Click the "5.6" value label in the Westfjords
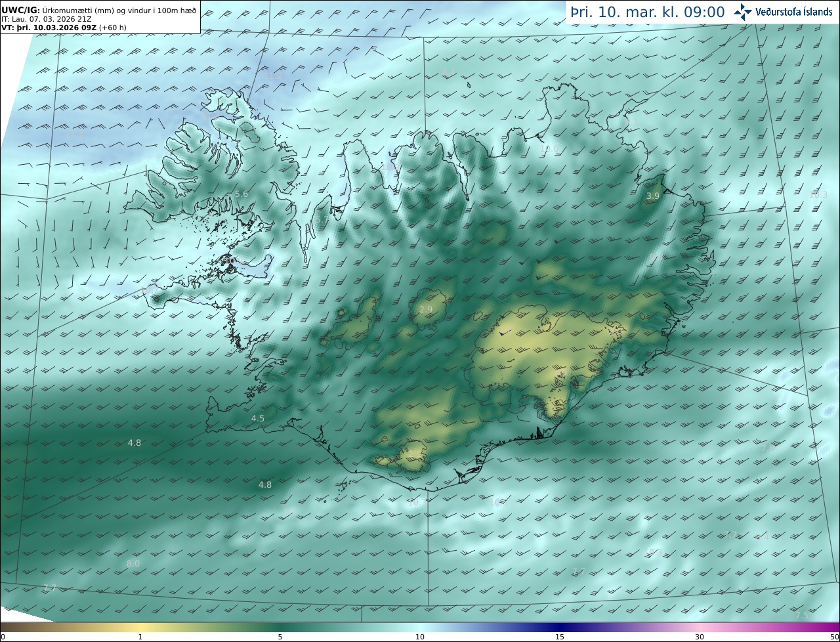 (x=241, y=194)
